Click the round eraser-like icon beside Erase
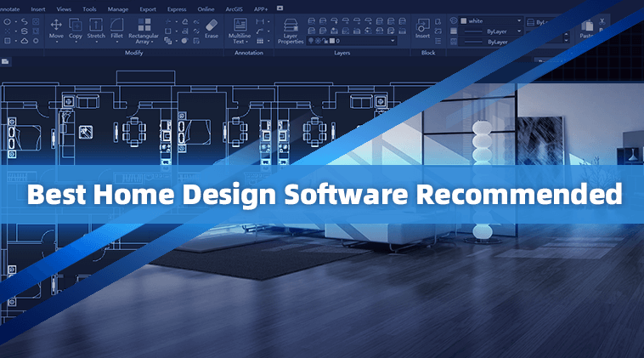The width and height of the screenshot is (644, 358). 185,41
